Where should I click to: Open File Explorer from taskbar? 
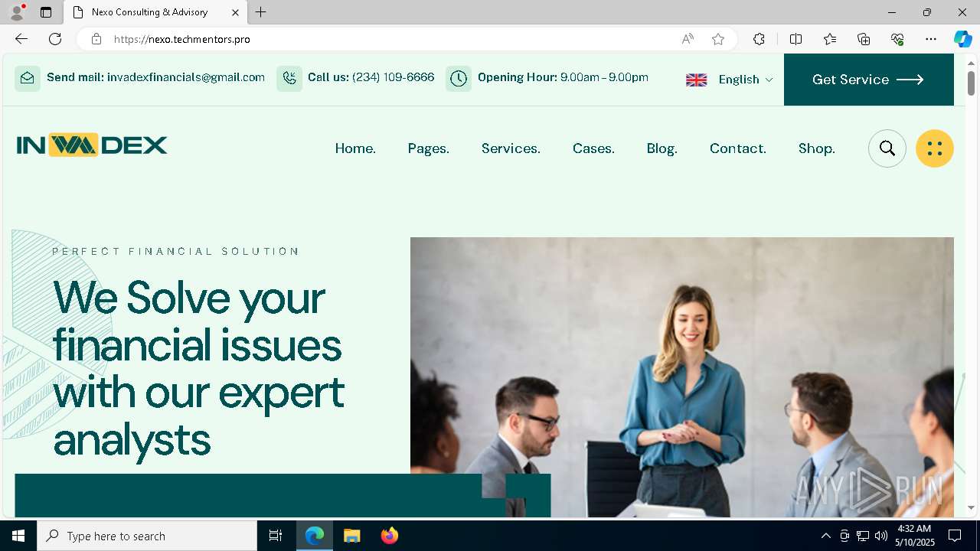tap(351, 536)
